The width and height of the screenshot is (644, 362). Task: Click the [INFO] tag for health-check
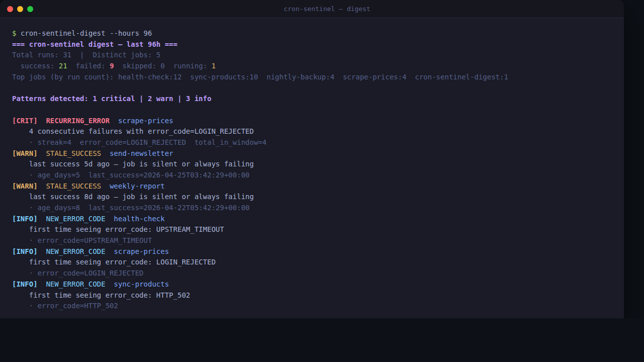[x=25, y=219]
